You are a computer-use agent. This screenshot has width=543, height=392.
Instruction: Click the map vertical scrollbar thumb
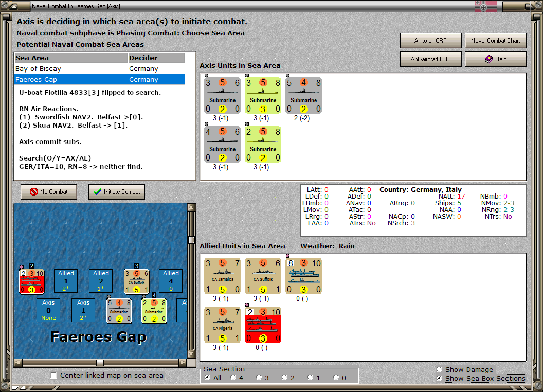click(x=191, y=240)
